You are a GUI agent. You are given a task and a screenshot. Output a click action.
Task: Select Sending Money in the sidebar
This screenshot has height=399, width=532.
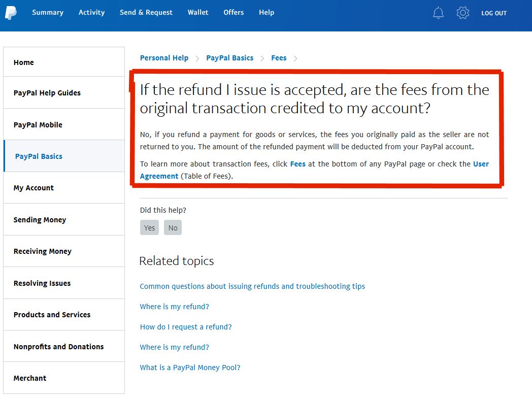click(64, 219)
